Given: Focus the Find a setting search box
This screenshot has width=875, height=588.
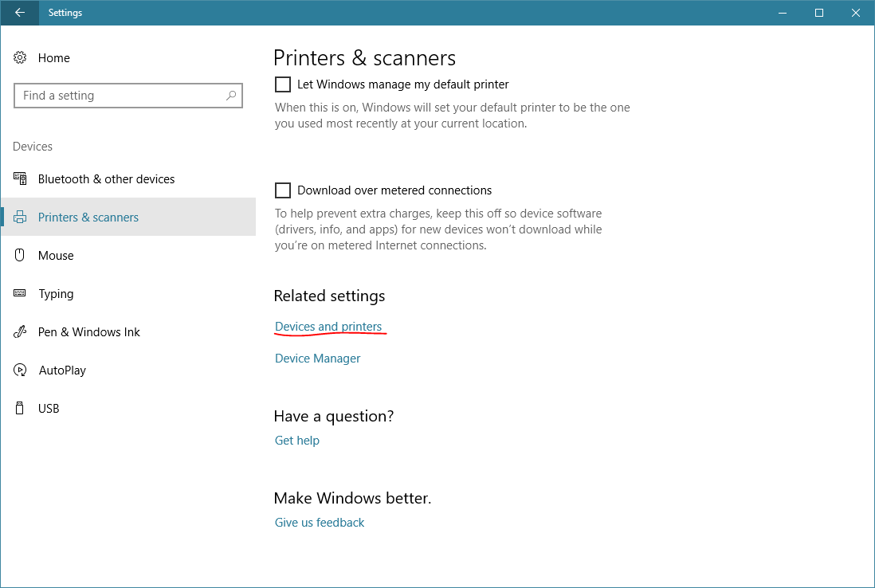Looking at the screenshot, I should pos(128,96).
